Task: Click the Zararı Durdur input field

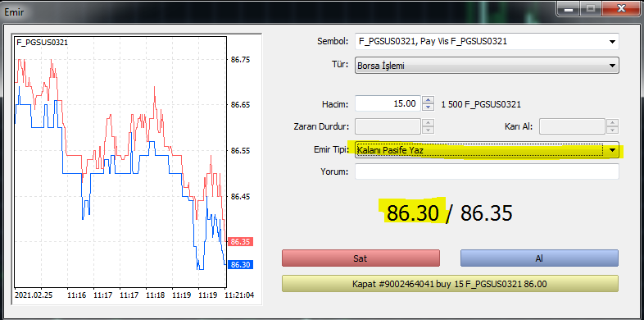Action: point(388,126)
